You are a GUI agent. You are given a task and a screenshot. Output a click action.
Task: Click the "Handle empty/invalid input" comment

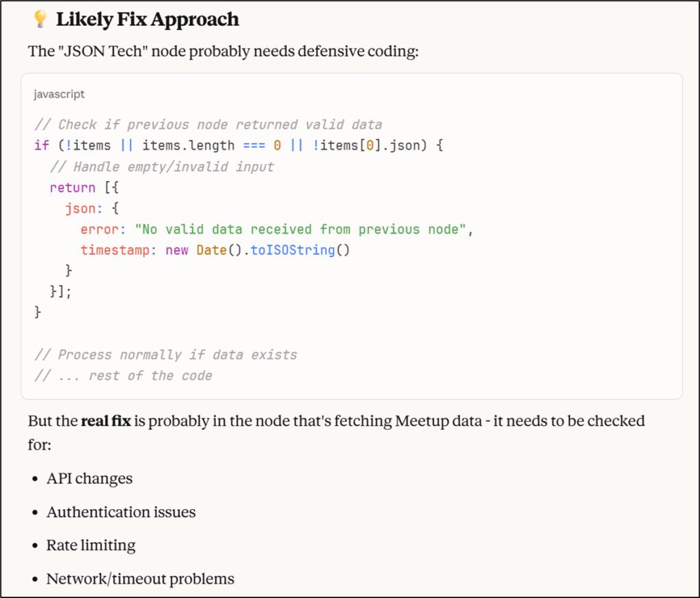pos(162,167)
